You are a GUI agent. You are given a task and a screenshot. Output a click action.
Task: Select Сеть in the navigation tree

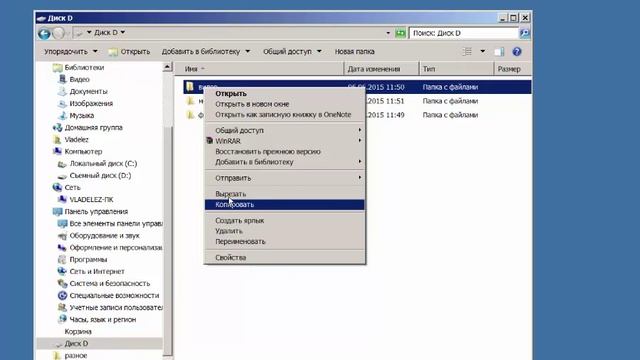point(72,187)
